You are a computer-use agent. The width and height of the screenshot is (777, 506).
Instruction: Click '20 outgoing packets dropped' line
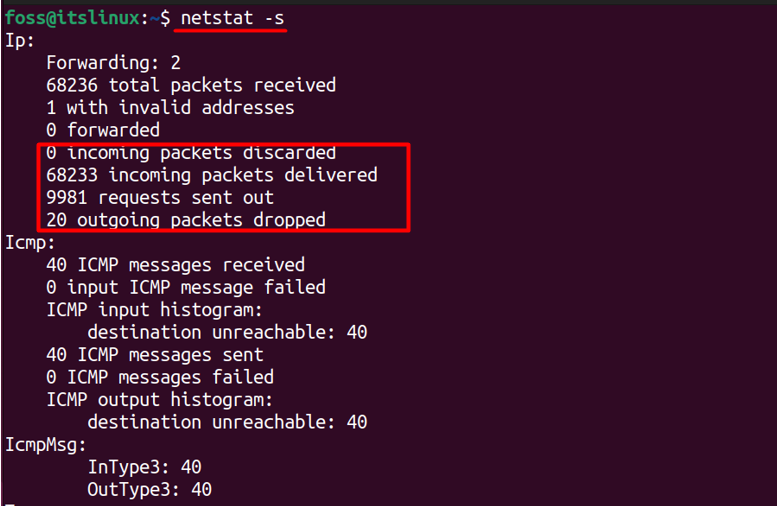[185, 220]
